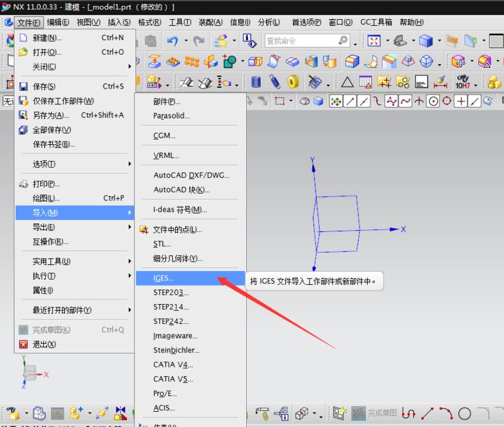Click the view triad orientation thumbnail

[34, 371]
